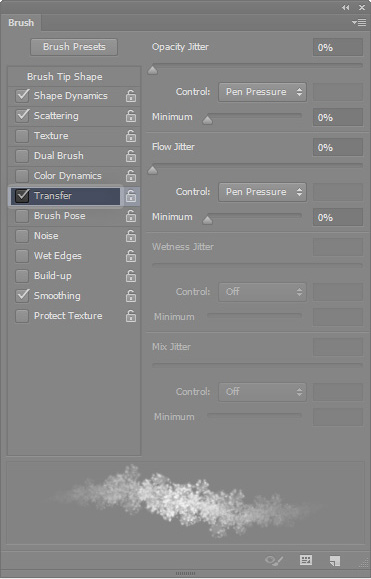Enable the Texture checkbox
Screen dimensions: 371x579
tap(22, 136)
